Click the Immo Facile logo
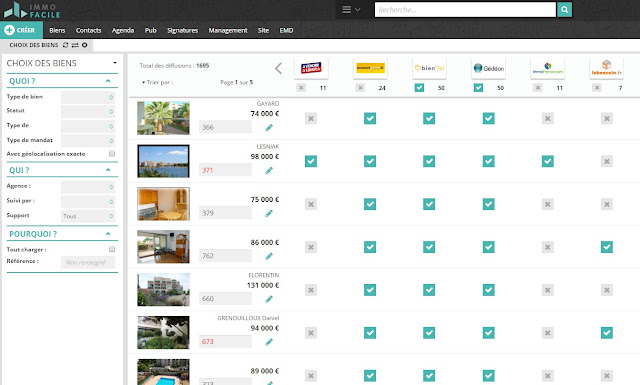The height and width of the screenshot is (385, 640). (32, 10)
